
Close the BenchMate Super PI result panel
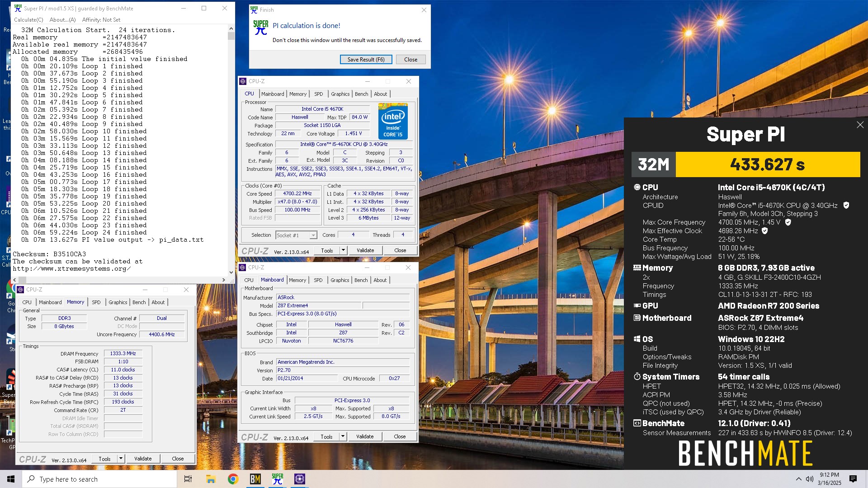(x=860, y=125)
